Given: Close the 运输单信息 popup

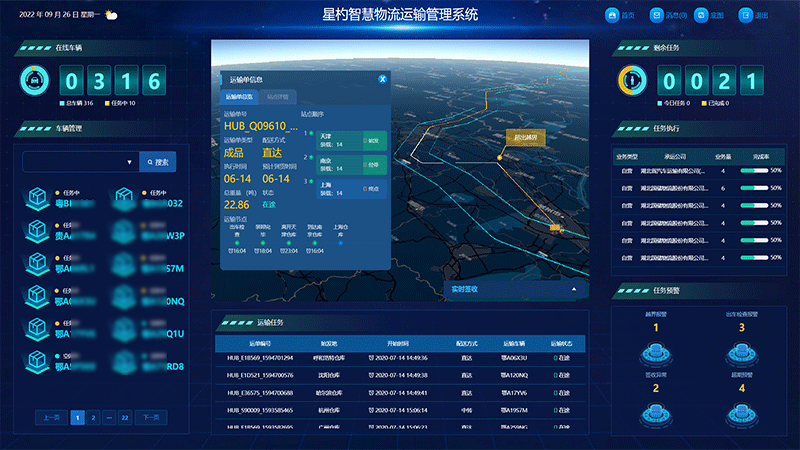Looking at the screenshot, I should [x=382, y=78].
